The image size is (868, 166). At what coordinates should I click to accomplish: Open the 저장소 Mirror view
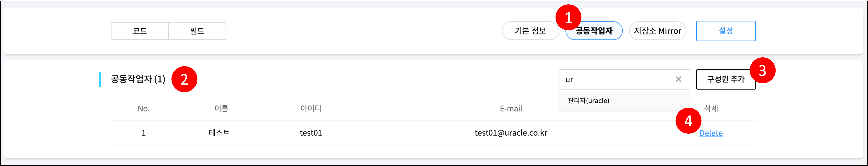[x=657, y=31]
